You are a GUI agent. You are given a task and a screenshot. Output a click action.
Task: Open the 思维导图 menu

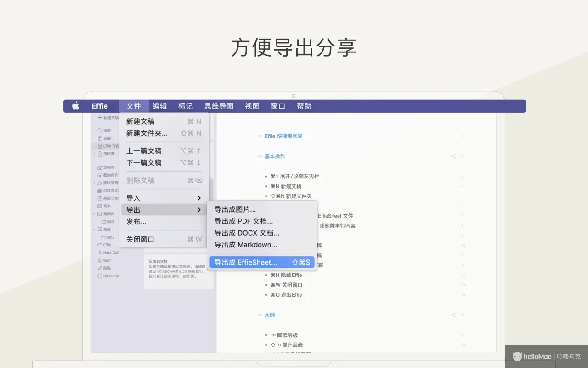[x=219, y=106]
